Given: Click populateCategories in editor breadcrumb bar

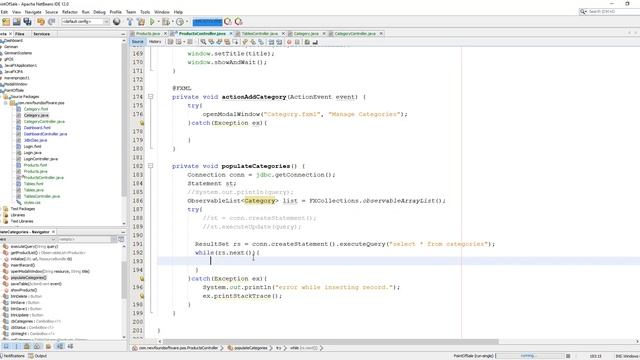Looking at the screenshot, I should click(x=251, y=348).
